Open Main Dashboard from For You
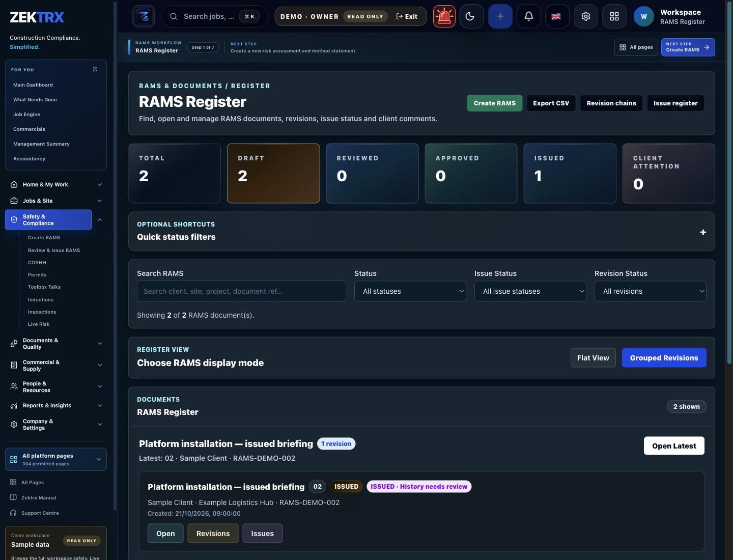 pyautogui.click(x=33, y=85)
